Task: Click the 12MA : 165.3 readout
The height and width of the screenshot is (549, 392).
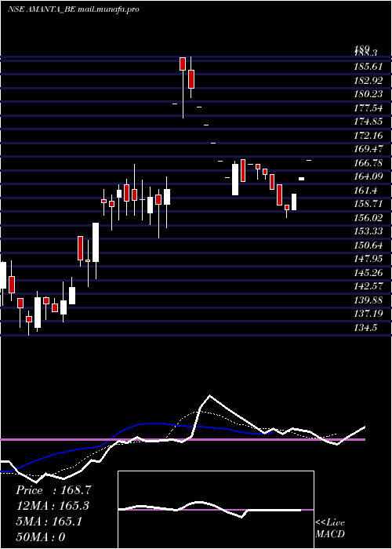Action: click(x=53, y=506)
